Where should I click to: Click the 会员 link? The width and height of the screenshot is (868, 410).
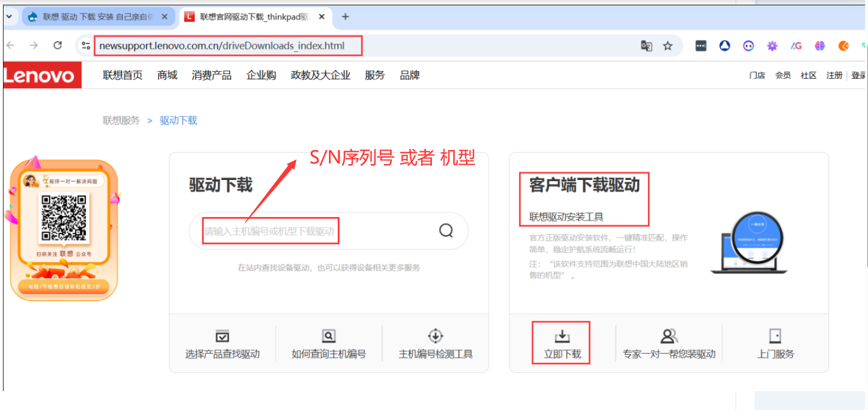[x=783, y=75]
